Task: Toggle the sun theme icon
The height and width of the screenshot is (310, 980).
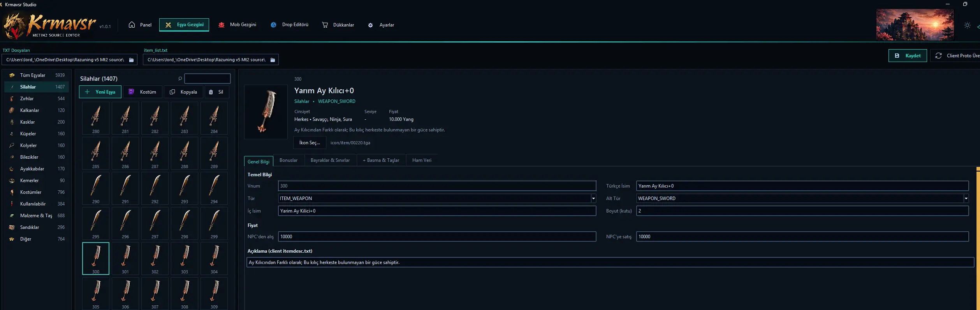Action: pyautogui.click(x=967, y=25)
